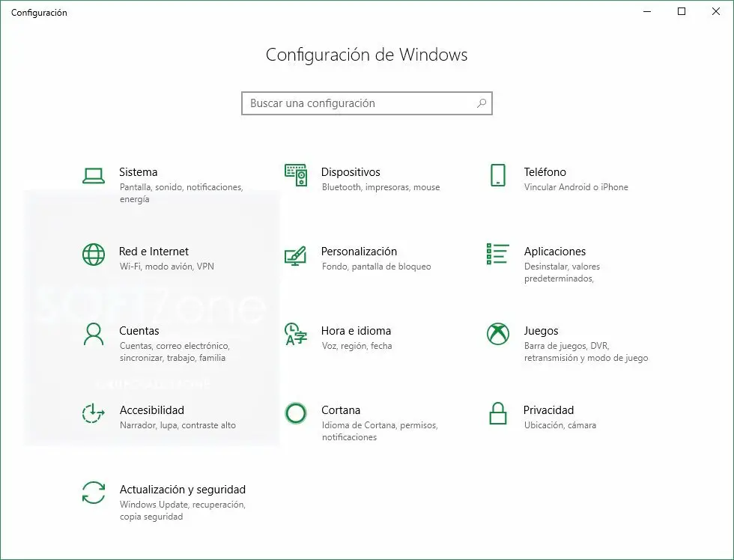Maximize the Configuración window
Screen dimensions: 734x560
coord(682,11)
